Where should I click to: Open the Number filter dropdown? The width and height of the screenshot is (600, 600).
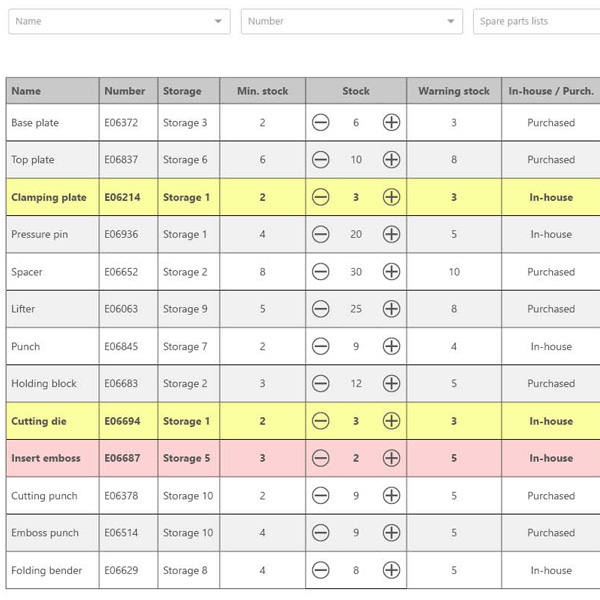point(352,21)
